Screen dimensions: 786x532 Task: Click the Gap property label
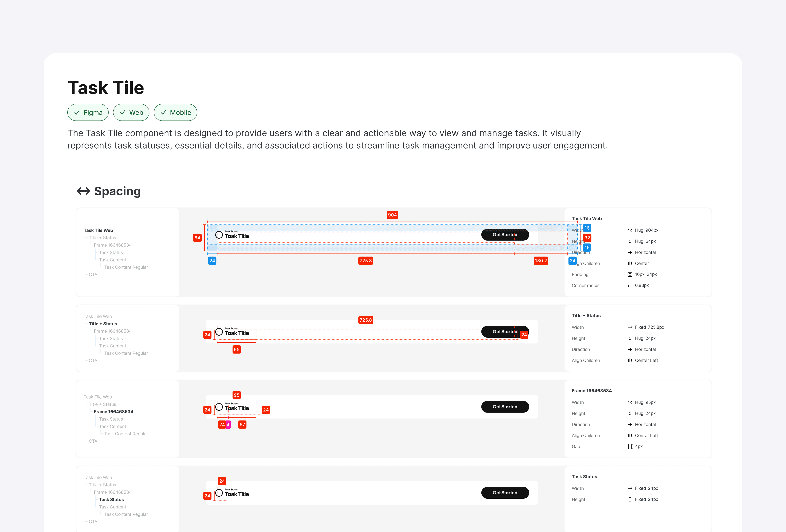click(576, 446)
